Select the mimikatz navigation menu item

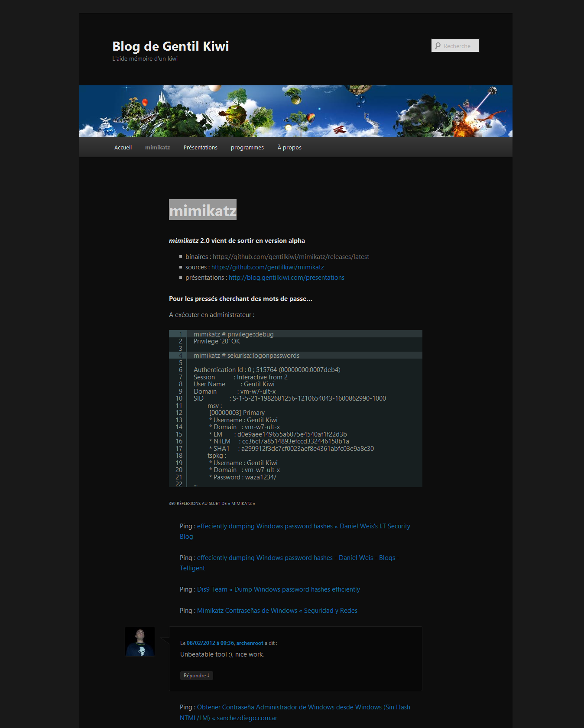click(x=157, y=148)
